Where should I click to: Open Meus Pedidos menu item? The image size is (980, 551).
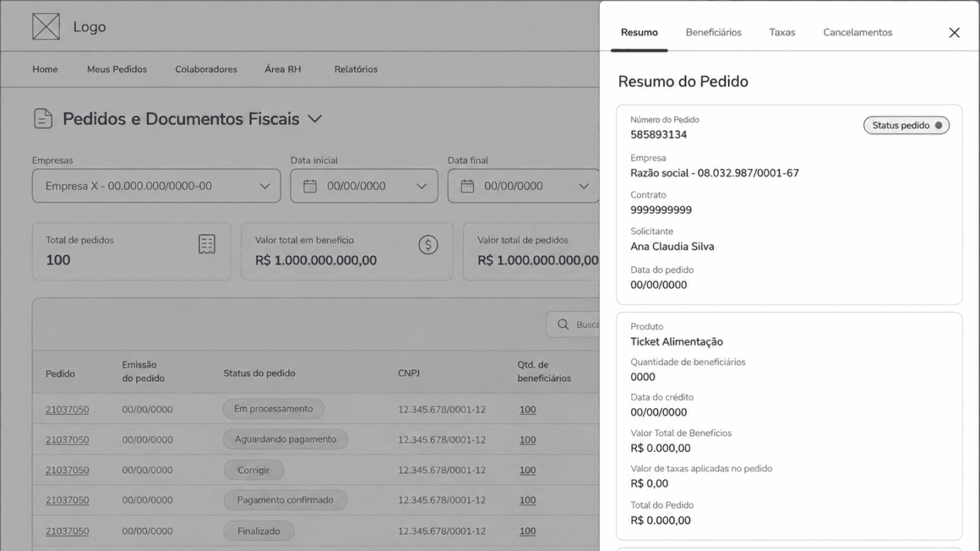(117, 70)
